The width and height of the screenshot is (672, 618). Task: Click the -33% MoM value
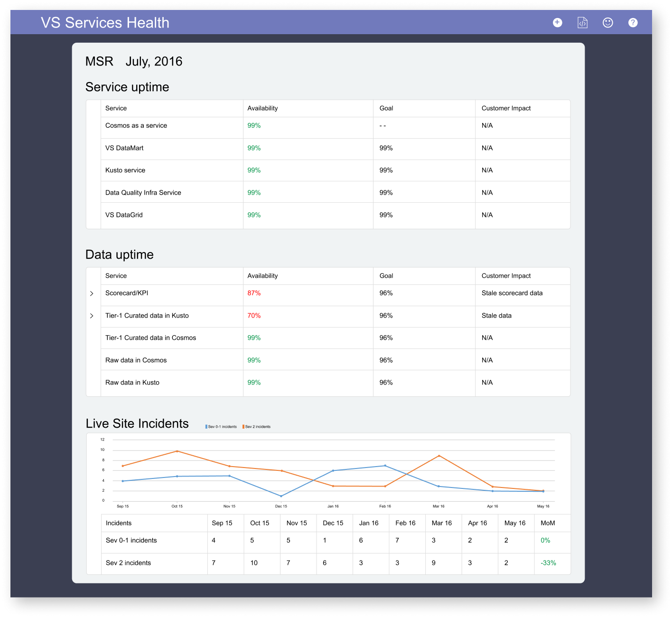tap(548, 562)
